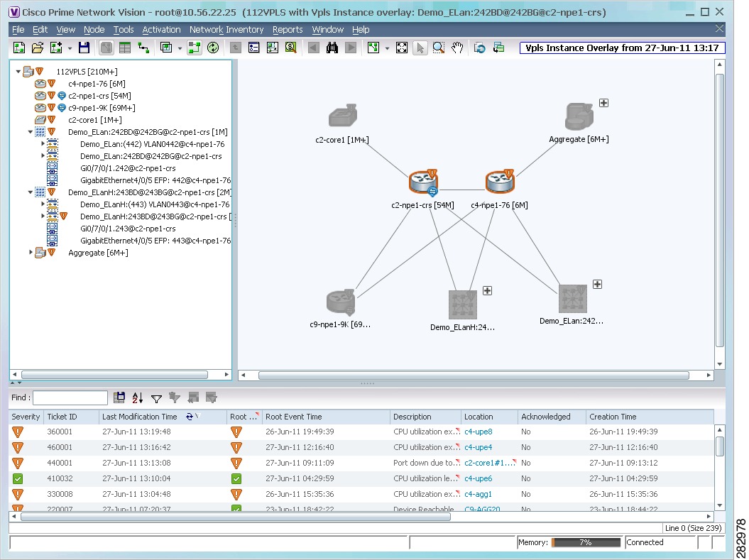
Task: Select the arrow pointer selection mode
Action: (x=420, y=48)
